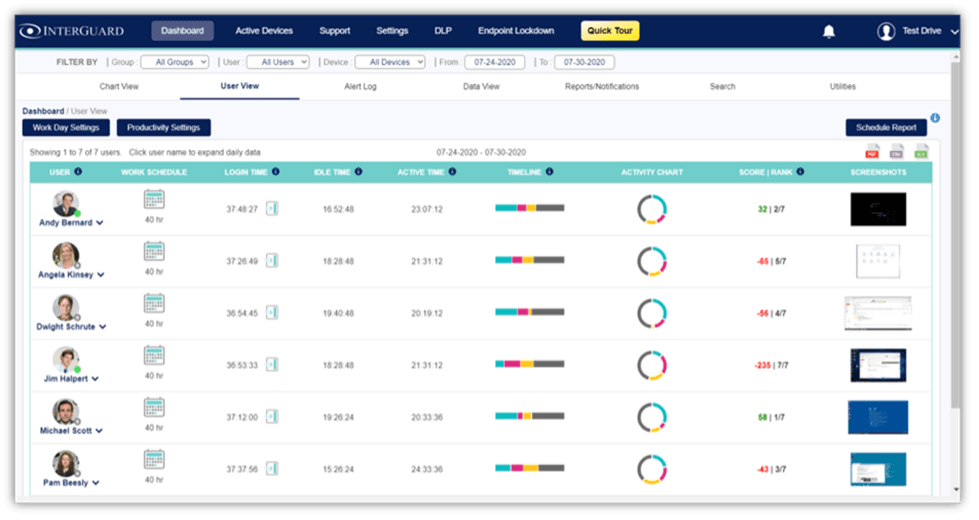
Task: Click login details icon for Angela Kinsey
Action: [x=272, y=261]
